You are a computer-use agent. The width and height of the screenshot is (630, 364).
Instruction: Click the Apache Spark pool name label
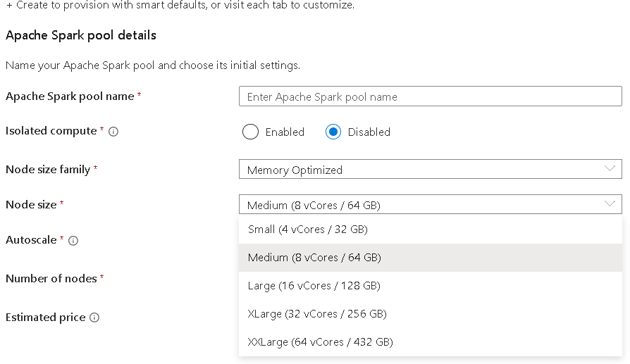coord(70,96)
